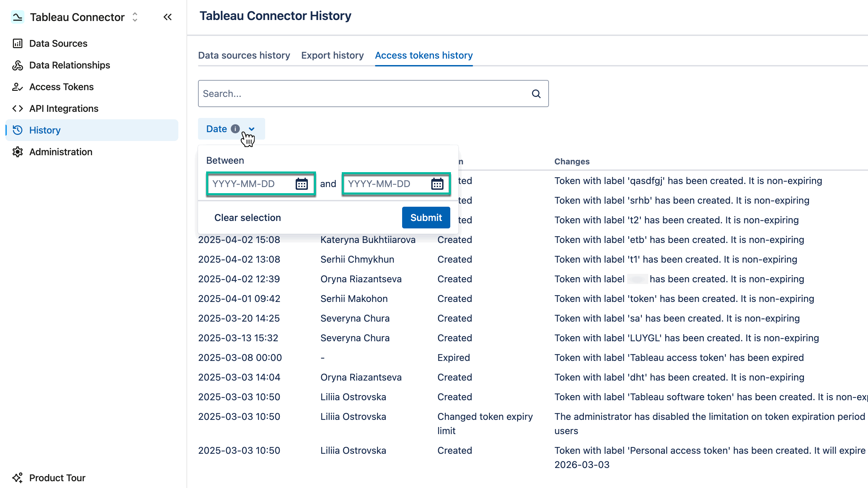The image size is (868, 488).
Task: Open the right calendar picker icon
Action: pyautogui.click(x=437, y=184)
